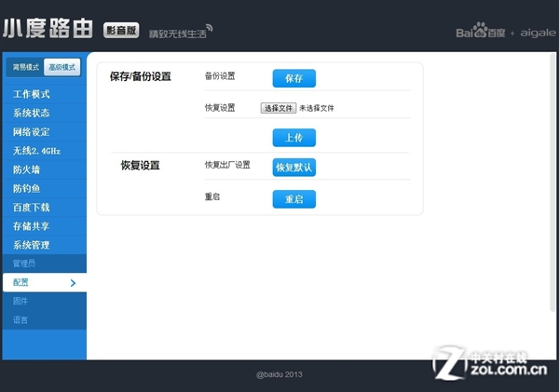Click the 恢复出厂设置 label
This screenshot has height=392, width=559.
point(227,165)
